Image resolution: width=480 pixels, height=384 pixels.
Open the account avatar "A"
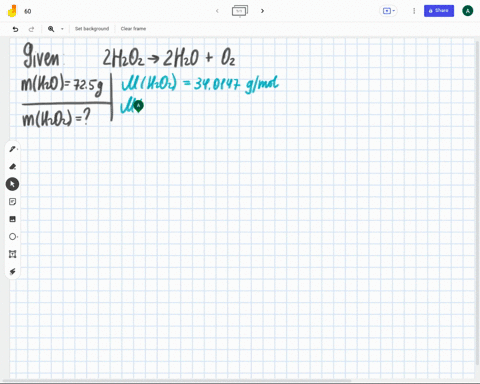(468, 11)
